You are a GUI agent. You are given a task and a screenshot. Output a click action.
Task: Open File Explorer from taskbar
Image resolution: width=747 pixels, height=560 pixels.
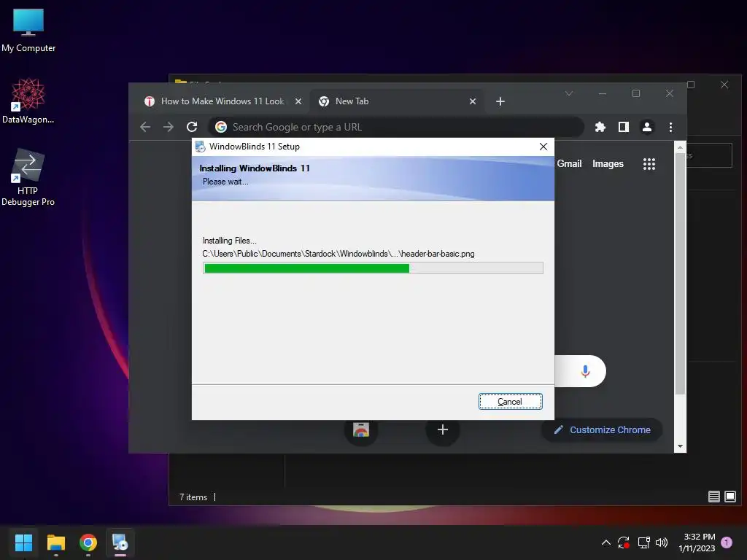(55, 542)
